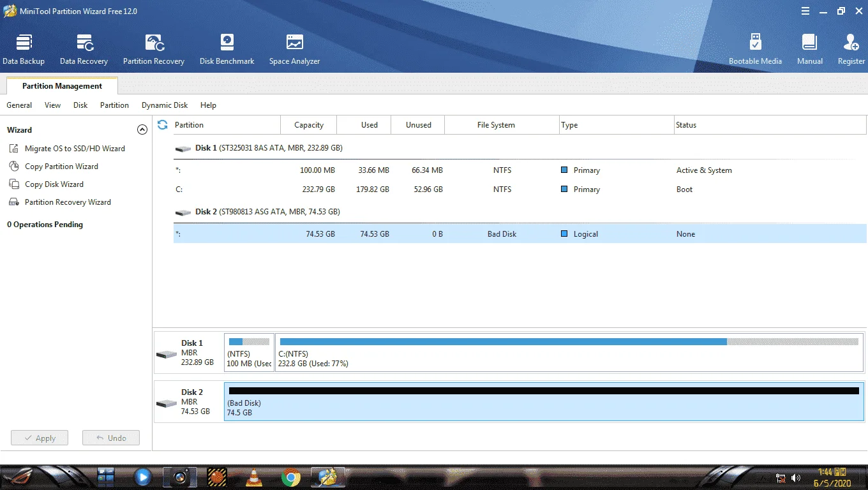Open the media player taskbar icon

[x=142, y=476]
